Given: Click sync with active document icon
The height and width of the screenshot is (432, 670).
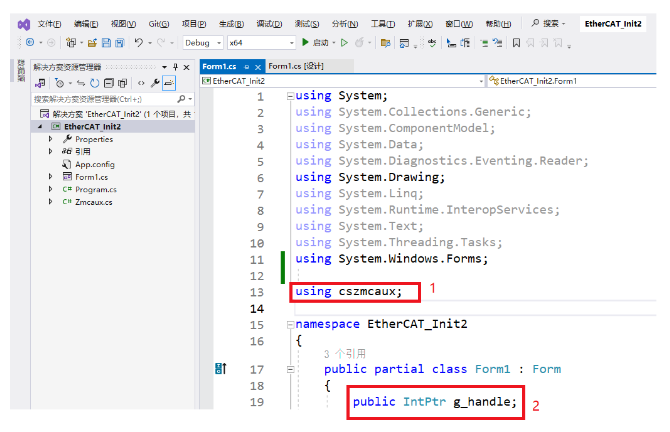Looking at the screenshot, I should point(81,83).
